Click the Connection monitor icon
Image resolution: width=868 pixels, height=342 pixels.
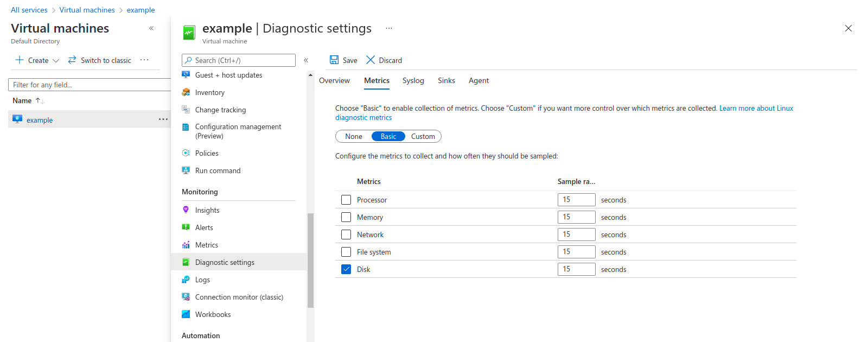(x=186, y=297)
